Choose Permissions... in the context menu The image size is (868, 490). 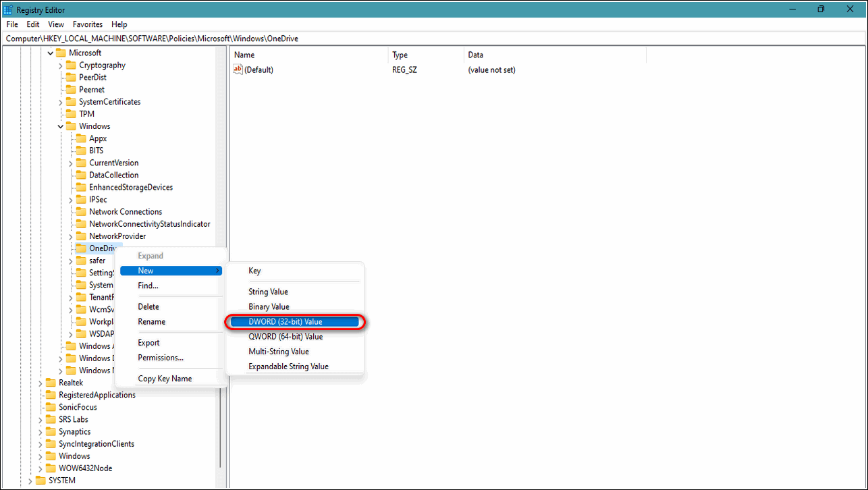(161, 358)
